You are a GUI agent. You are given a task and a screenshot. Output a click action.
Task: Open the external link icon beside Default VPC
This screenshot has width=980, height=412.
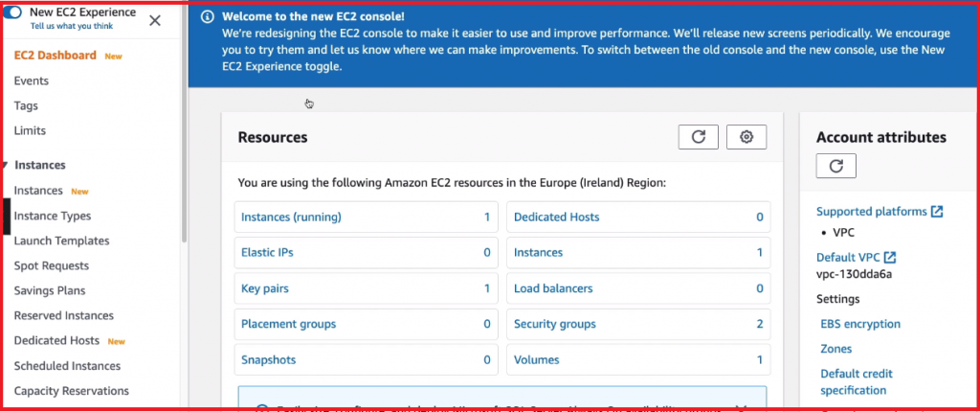(890, 258)
